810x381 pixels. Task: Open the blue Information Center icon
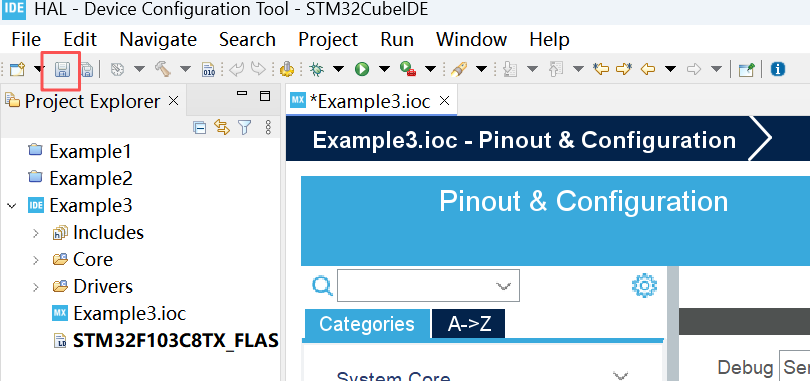(777, 69)
